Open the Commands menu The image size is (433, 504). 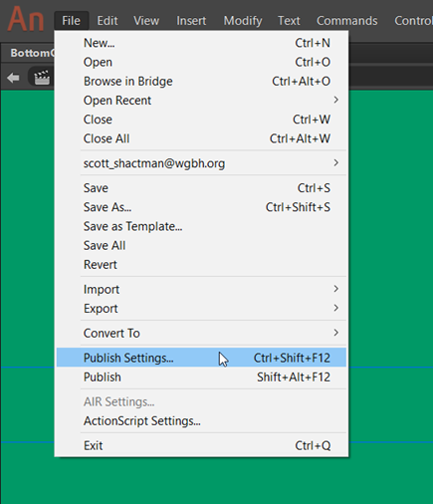346,21
